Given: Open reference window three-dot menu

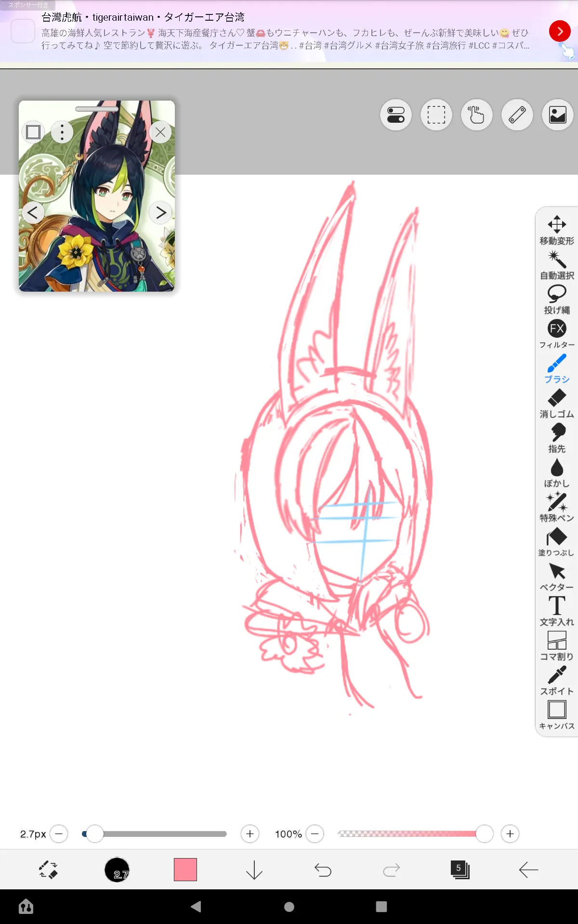Looking at the screenshot, I should [x=62, y=132].
